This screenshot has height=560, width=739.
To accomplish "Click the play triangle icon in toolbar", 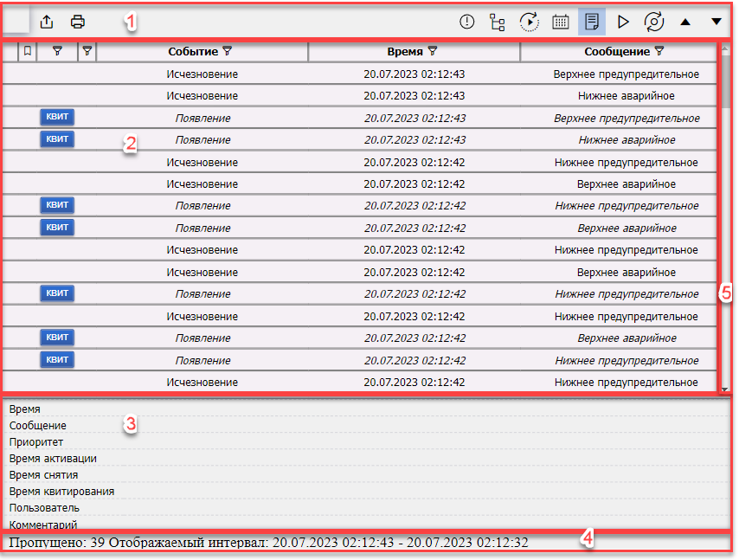I will click(623, 22).
